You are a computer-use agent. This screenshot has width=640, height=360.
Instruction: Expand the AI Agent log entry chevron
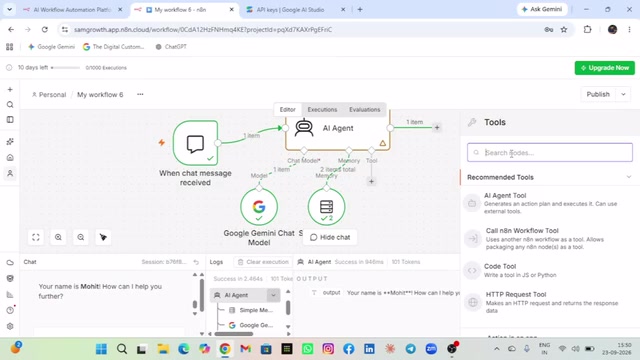point(273,295)
